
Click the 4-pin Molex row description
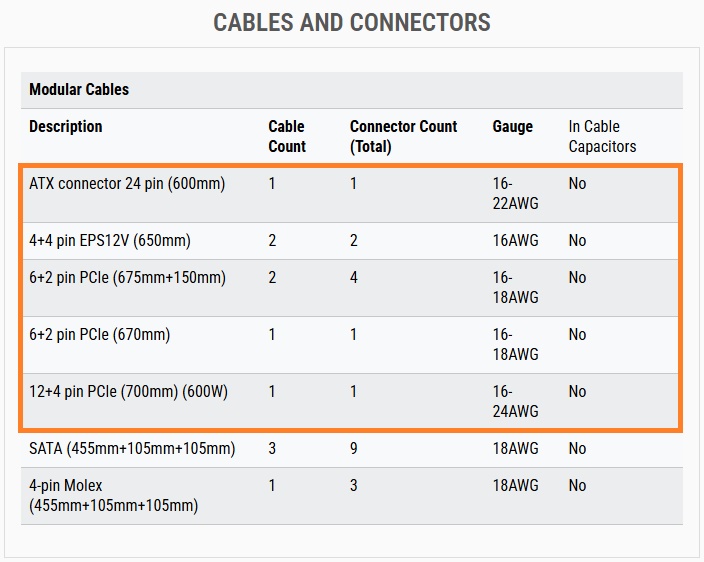pos(113,496)
